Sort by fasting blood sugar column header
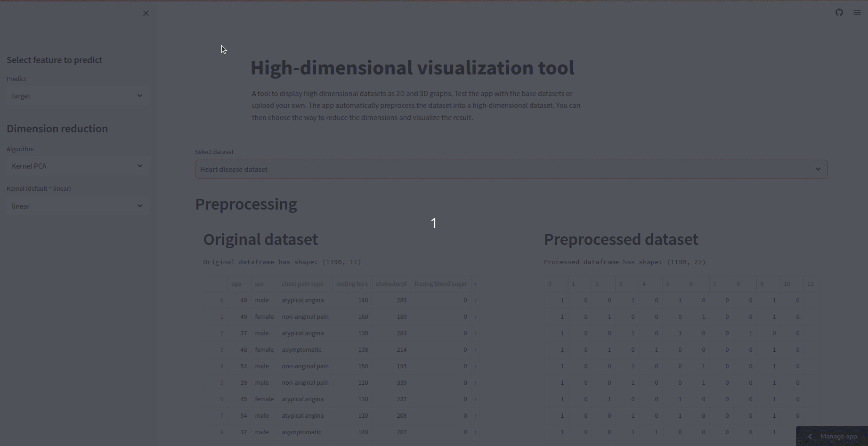This screenshot has height=446, width=868. pyautogui.click(x=441, y=284)
